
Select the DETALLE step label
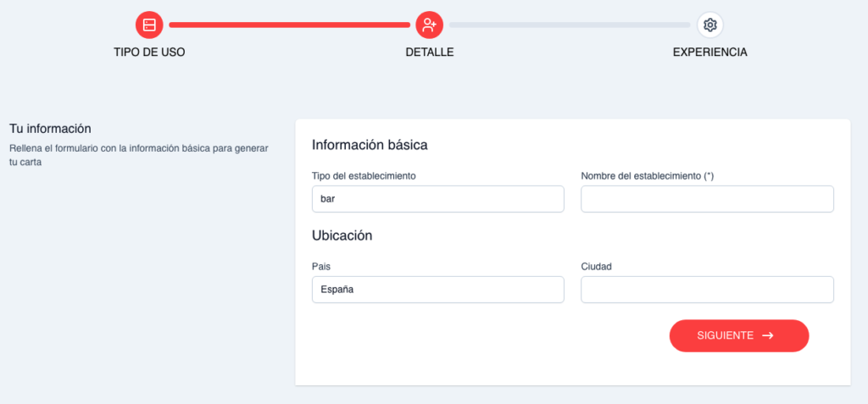430,52
